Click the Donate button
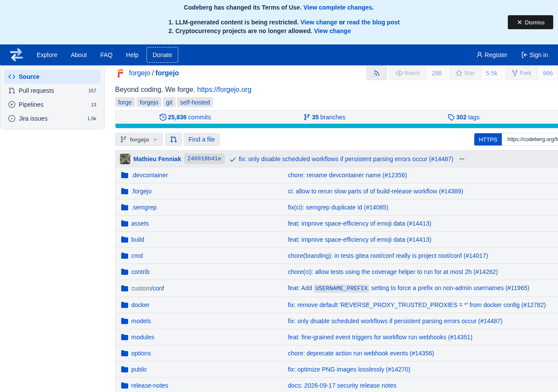 [162, 55]
